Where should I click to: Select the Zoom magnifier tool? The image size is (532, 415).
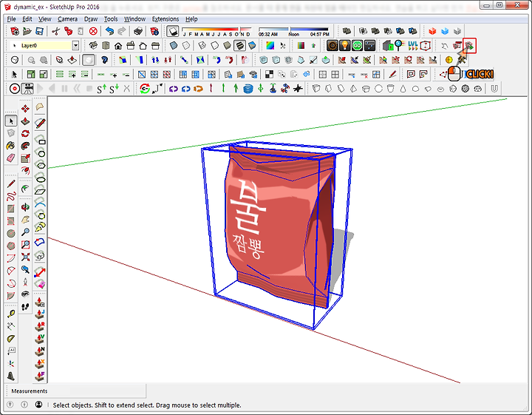coord(25,232)
